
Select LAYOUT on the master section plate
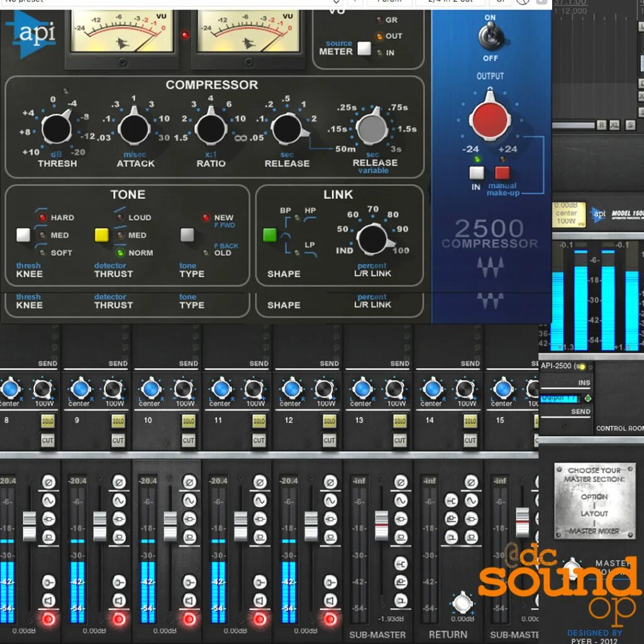click(x=594, y=514)
